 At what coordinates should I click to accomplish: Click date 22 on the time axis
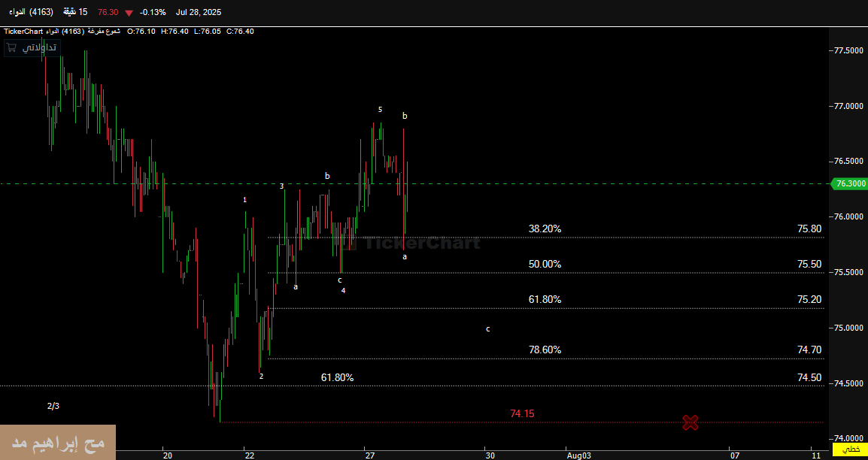point(250,455)
